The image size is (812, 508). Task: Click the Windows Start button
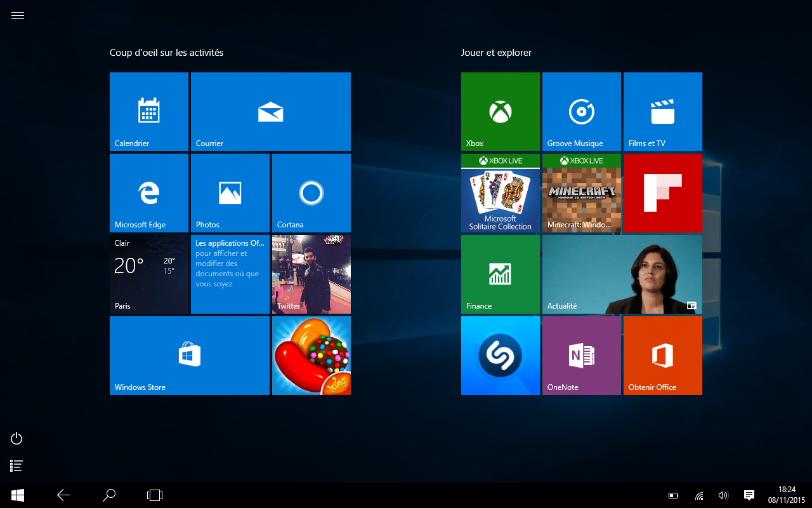pyautogui.click(x=18, y=495)
